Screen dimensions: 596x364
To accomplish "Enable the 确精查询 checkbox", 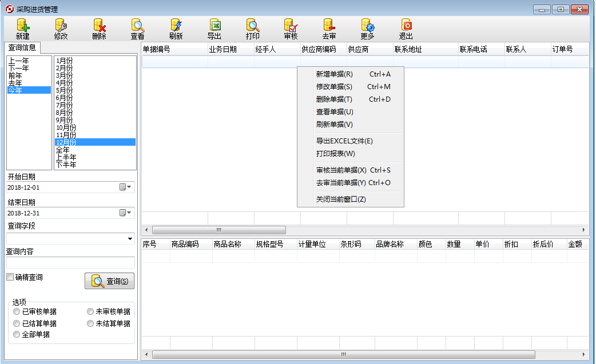I will click(10, 277).
